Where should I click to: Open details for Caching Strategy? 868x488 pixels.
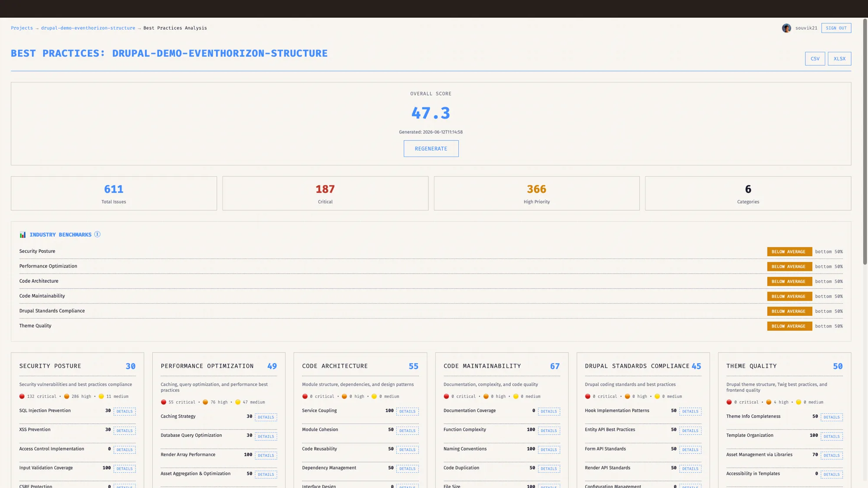266,417
